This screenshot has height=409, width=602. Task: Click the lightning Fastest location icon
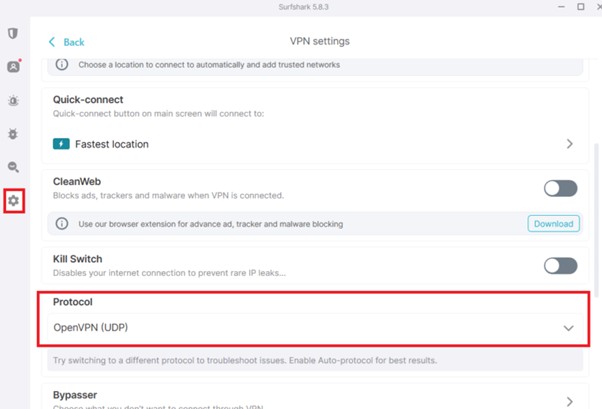61,144
